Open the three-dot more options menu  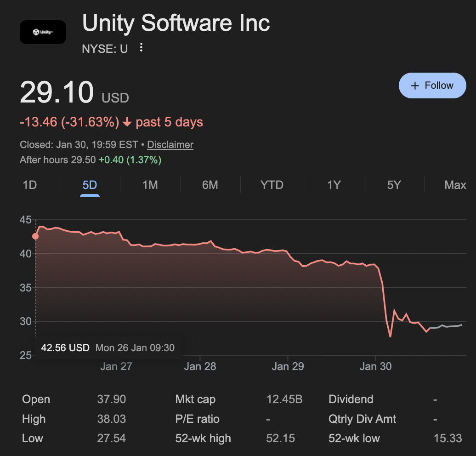(141, 48)
